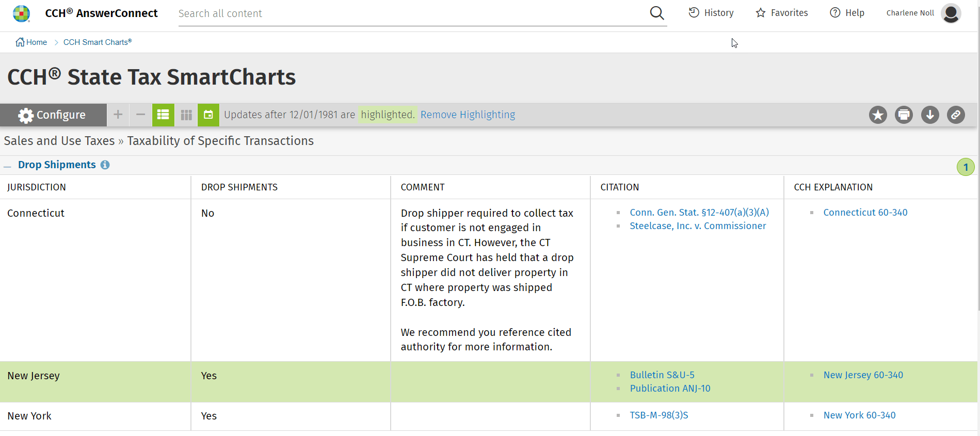This screenshot has height=436, width=980.
Task: Click the magnifying glass search icon
Action: 656,13
